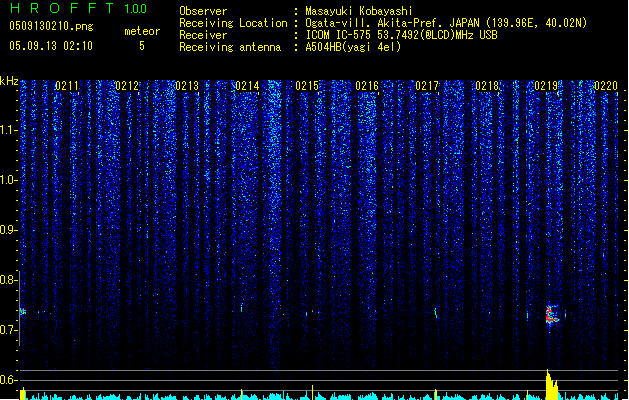Click the date stamp 05.09.13 02:10

51,46
